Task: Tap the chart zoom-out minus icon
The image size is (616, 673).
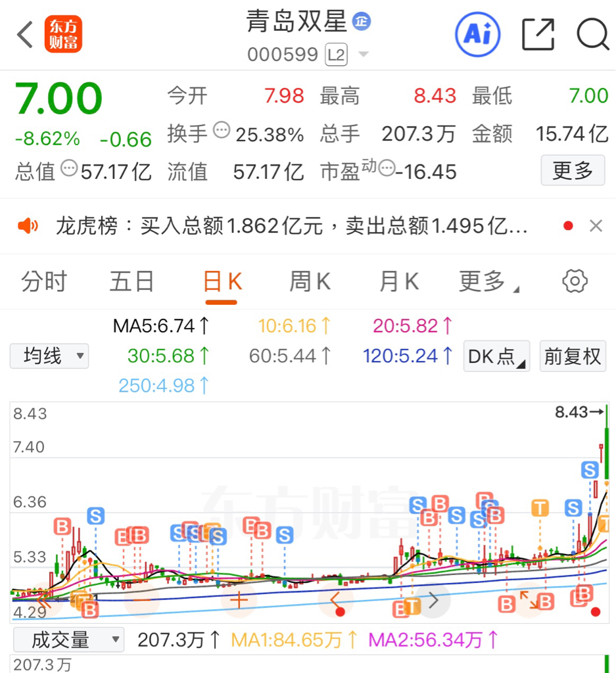Action: point(142,599)
